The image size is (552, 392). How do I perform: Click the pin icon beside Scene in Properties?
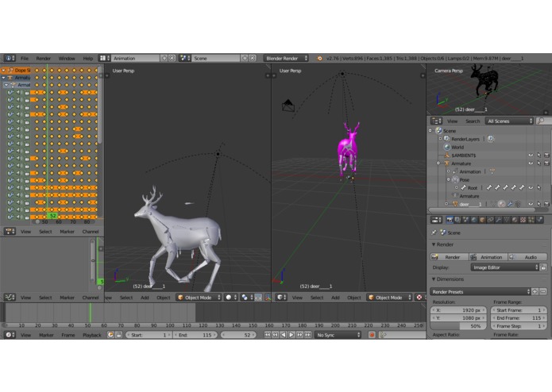[x=434, y=233]
